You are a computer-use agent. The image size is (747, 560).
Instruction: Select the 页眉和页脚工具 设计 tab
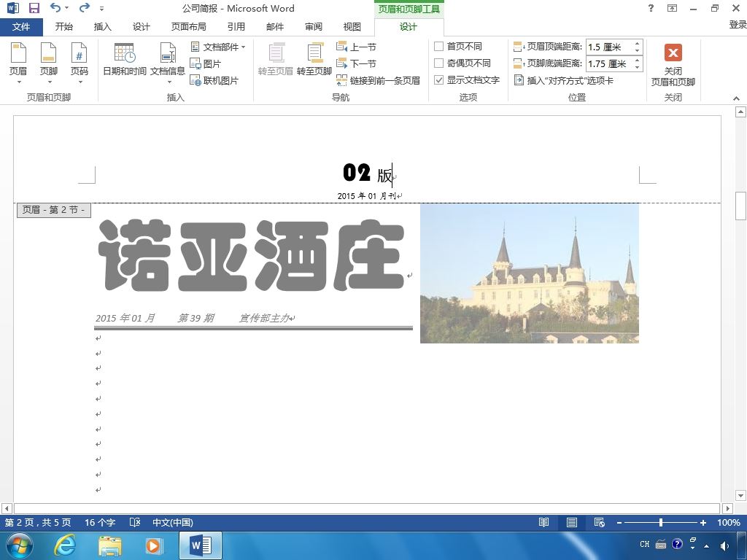(x=409, y=27)
